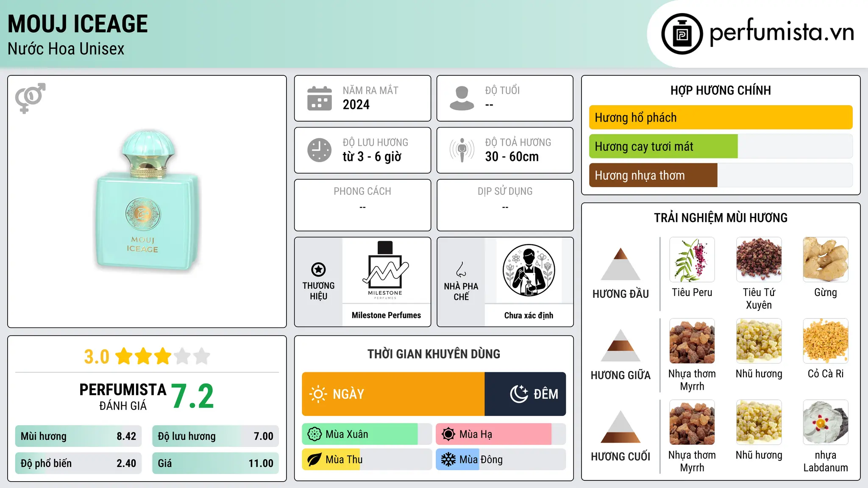Click the calendar icon beside NĂM RA MẮT

point(320,98)
